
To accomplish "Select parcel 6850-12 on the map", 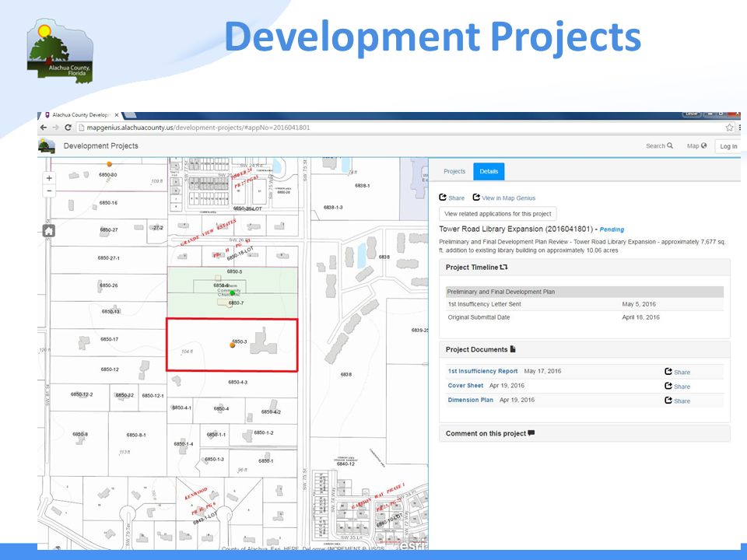I will pos(110,369).
